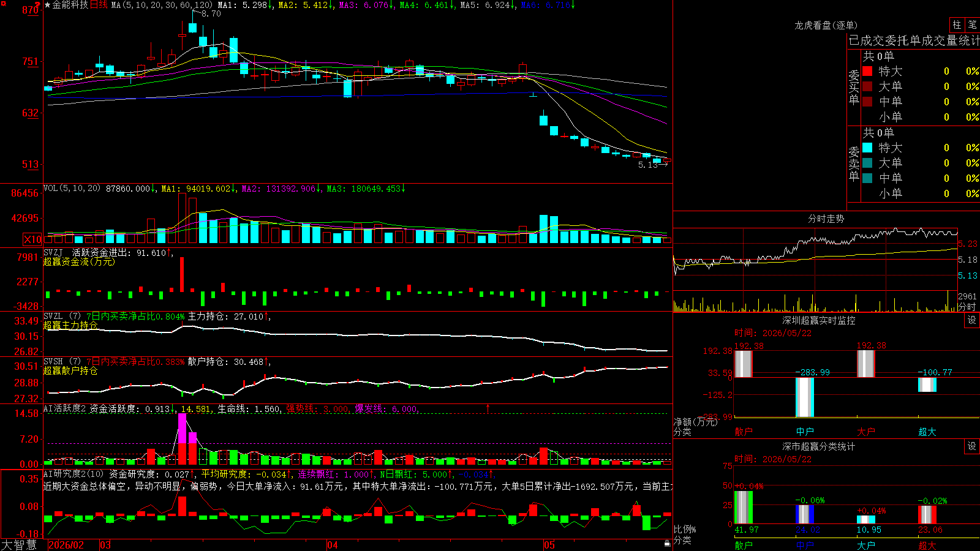This screenshot has height=551, width=980.
Task: Click the padlock icon at chart bottom-right
Action: [x=668, y=543]
